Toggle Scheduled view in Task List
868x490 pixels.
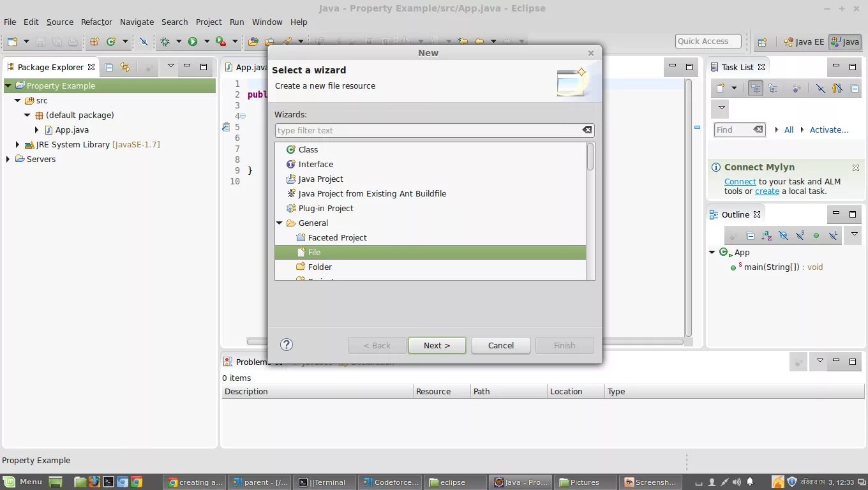click(x=773, y=89)
